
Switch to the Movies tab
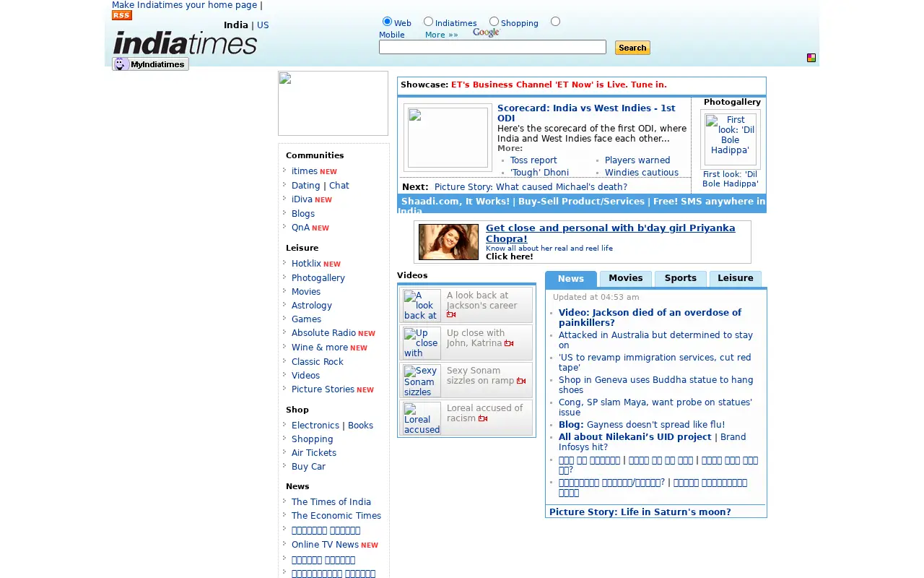(626, 278)
